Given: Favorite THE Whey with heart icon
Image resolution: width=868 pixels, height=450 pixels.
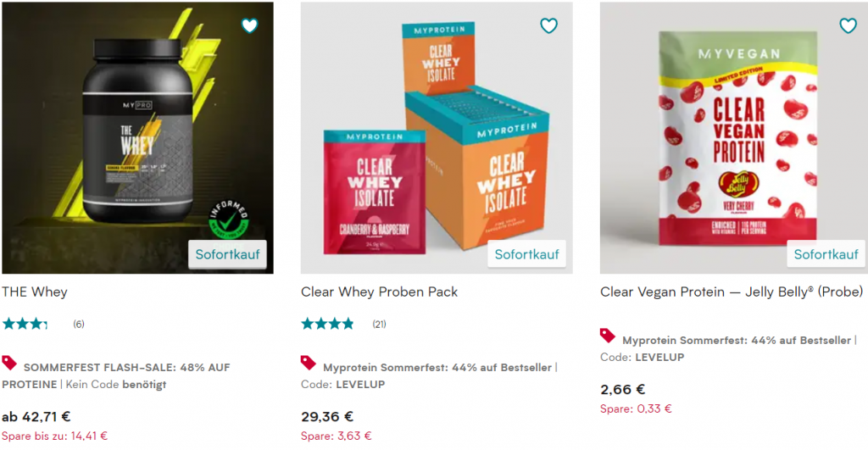Looking at the screenshot, I should pyautogui.click(x=249, y=26).
